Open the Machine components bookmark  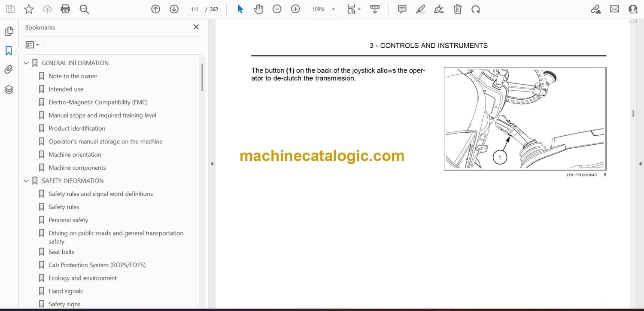coord(77,168)
